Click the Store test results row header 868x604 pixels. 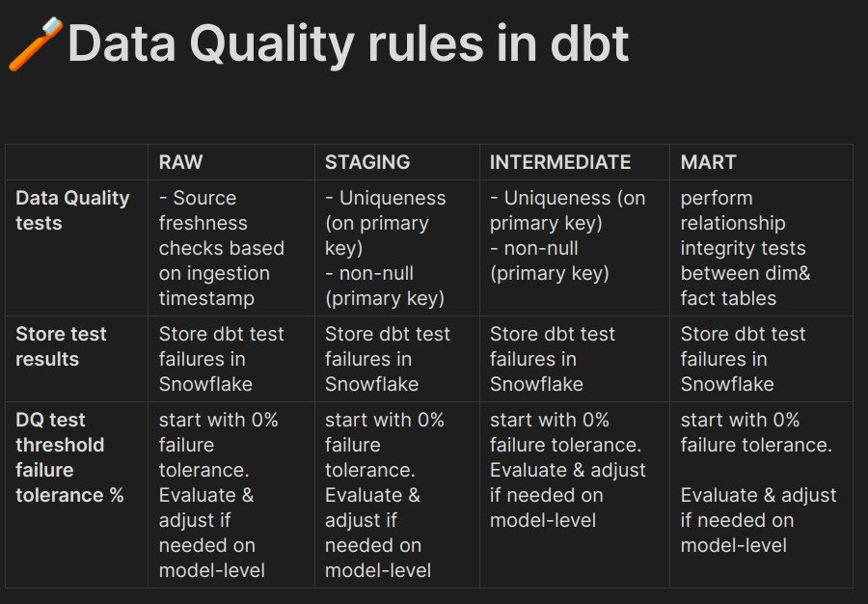pos(77,359)
